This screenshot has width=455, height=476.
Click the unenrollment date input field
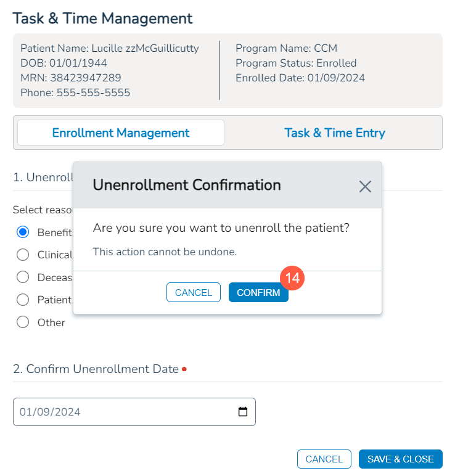[123, 412]
